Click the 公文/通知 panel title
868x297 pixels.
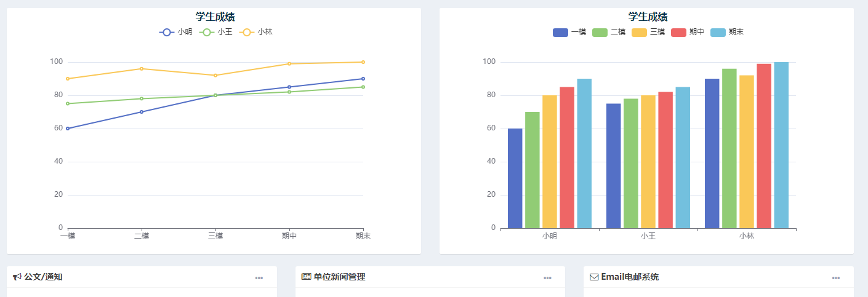click(x=43, y=277)
